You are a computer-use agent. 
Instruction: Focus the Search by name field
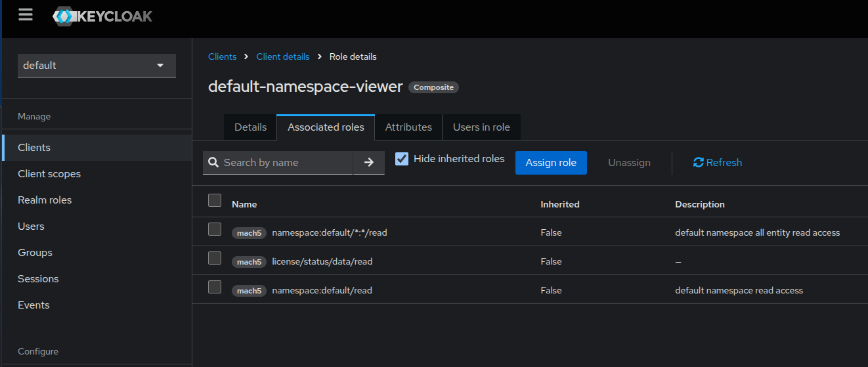286,162
